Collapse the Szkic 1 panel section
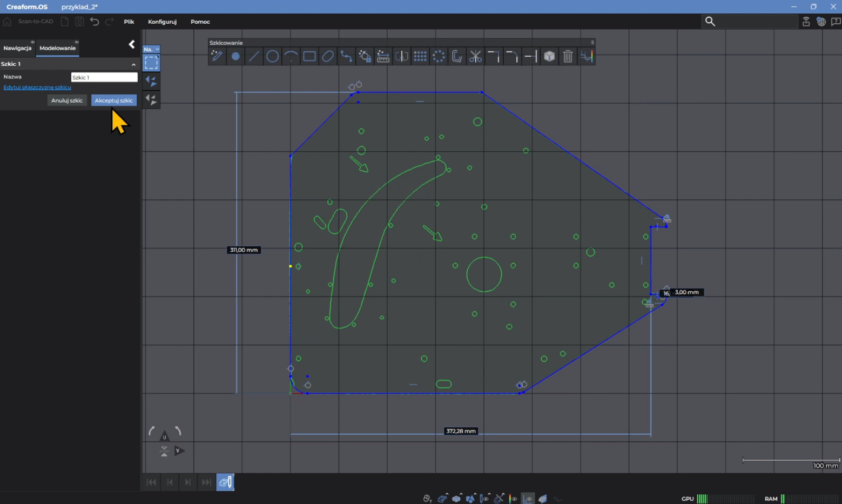The width and height of the screenshot is (842, 504). click(134, 64)
